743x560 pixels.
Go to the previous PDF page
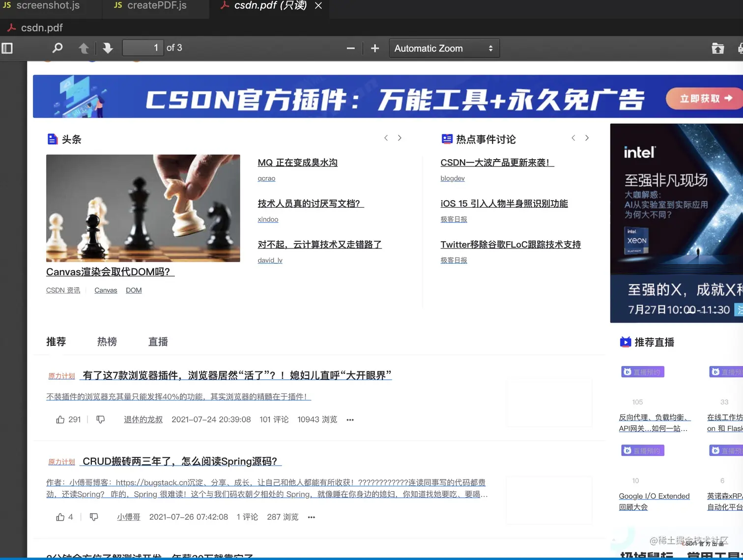(x=84, y=48)
